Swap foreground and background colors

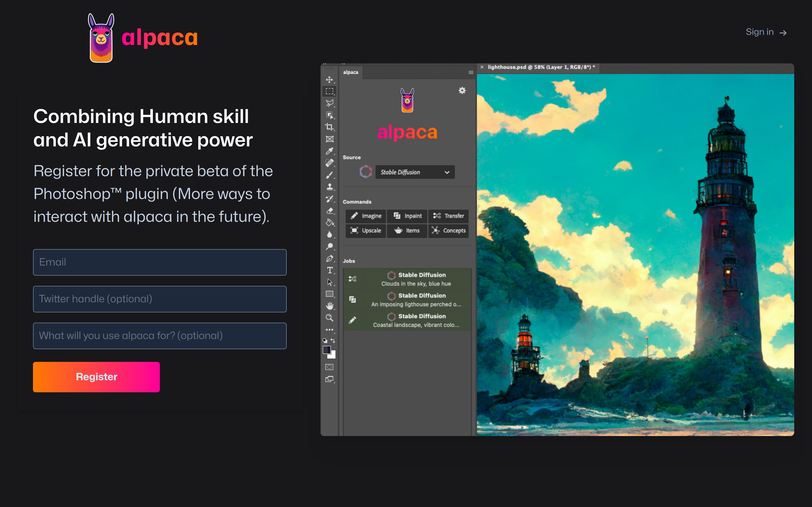point(333,340)
